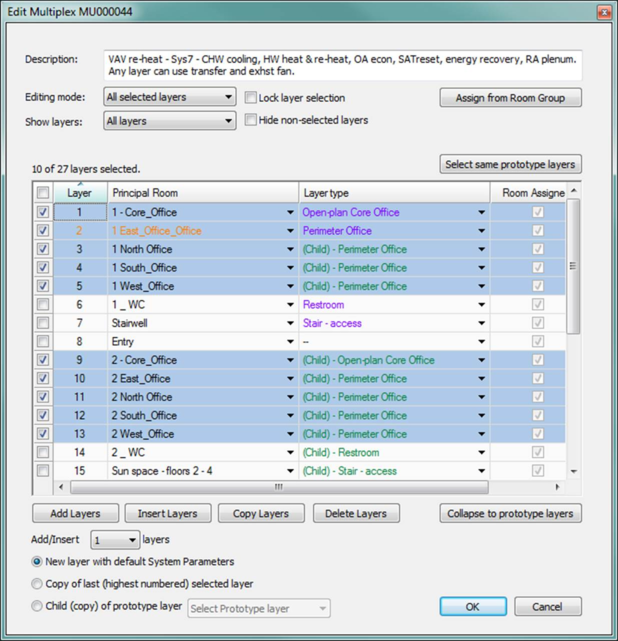Open the Show layers dropdown

click(x=169, y=121)
